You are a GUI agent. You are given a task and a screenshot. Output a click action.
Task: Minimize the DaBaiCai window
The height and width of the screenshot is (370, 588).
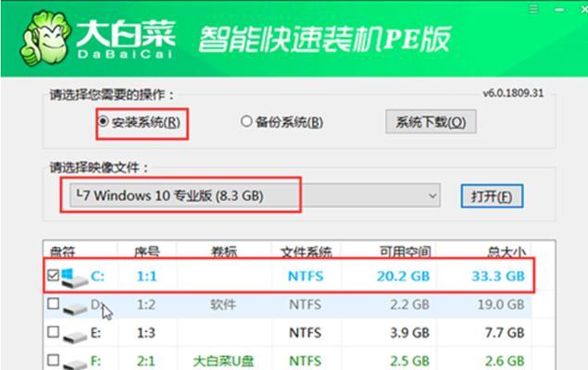click(559, 9)
